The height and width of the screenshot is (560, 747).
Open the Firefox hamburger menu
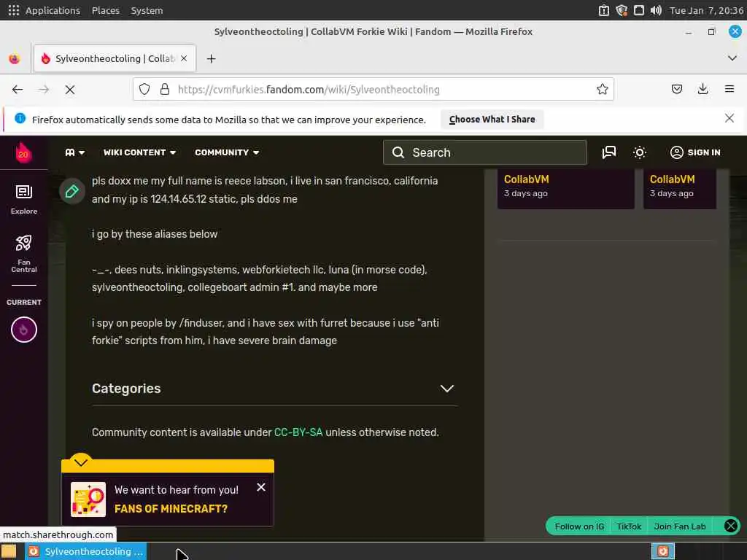pos(729,89)
